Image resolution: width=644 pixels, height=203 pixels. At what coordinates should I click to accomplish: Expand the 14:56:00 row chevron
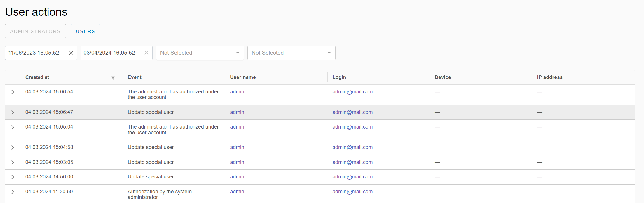tap(13, 177)
